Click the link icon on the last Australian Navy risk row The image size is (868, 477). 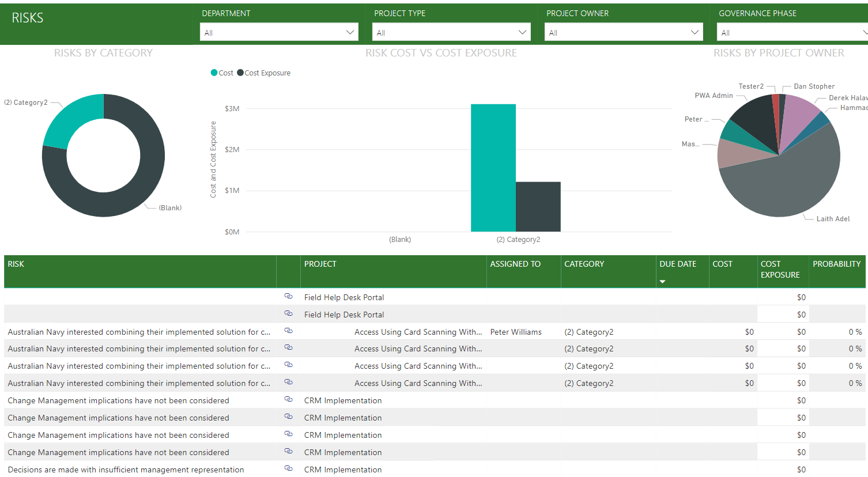288,381
